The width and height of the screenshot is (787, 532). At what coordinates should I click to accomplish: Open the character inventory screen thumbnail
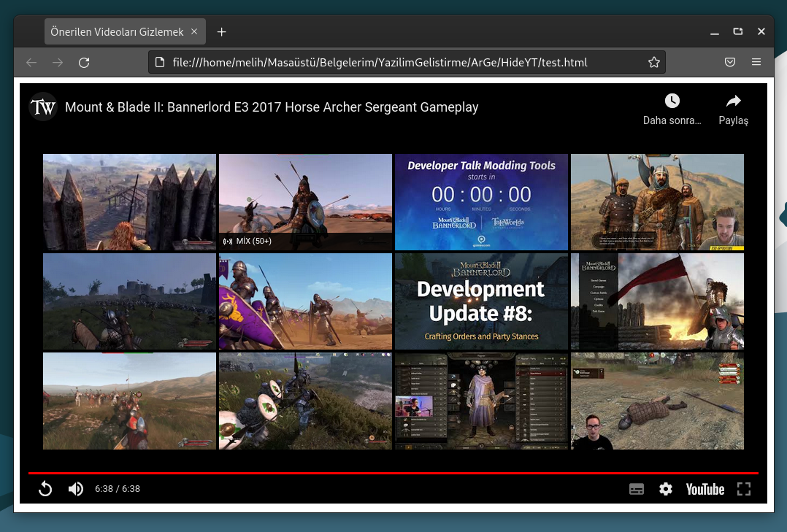tap(481, 401)
